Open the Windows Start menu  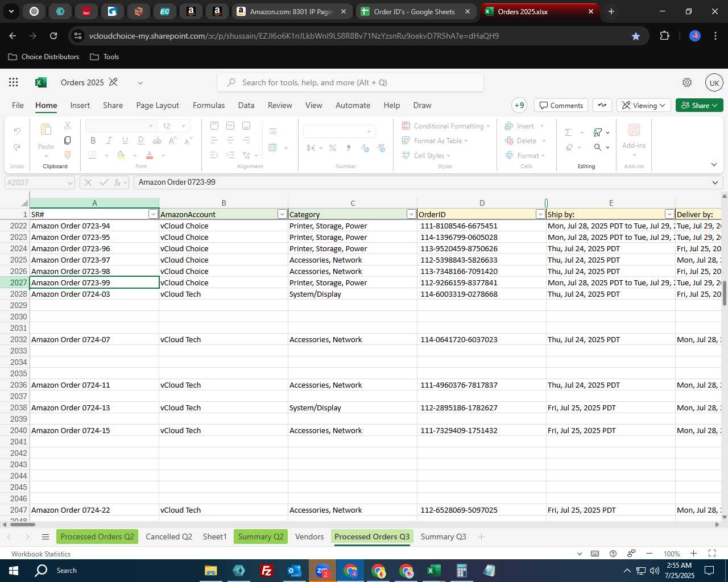(x=14, y=571)
